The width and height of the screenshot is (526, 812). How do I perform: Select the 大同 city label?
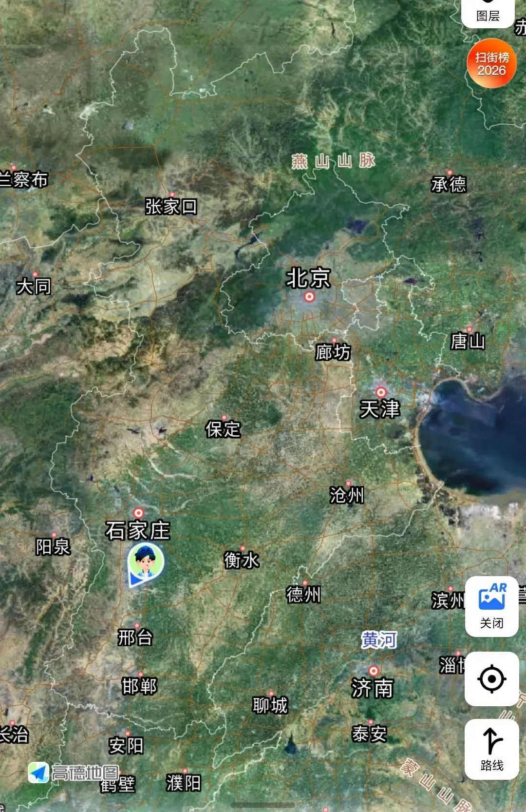click(34, 286)
